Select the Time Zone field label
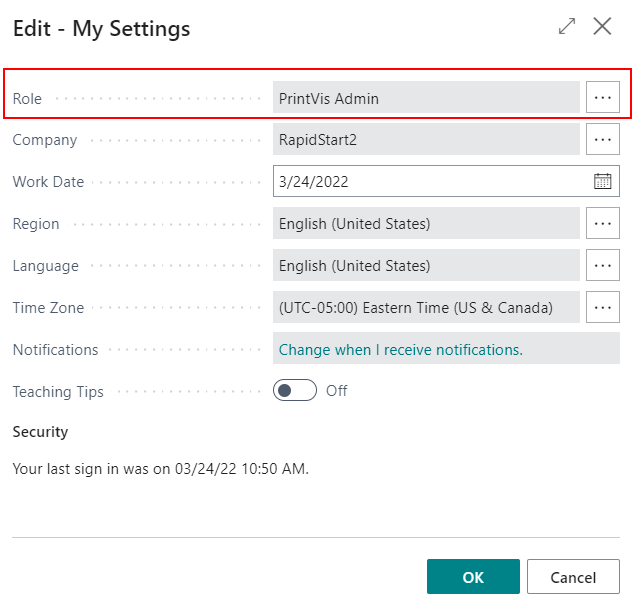The height and width of the screenshot is (605, 637). [48, 308]
